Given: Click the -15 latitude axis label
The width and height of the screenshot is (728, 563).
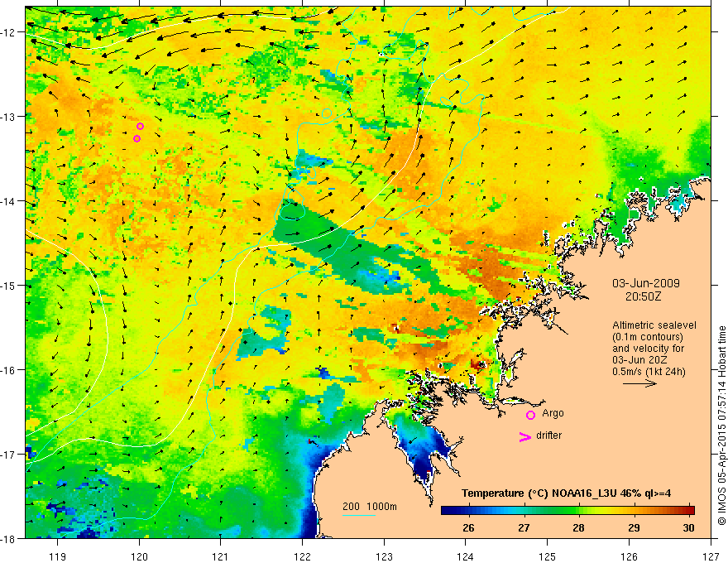Looking at the screenshot, I should click(x=9, y=285).
